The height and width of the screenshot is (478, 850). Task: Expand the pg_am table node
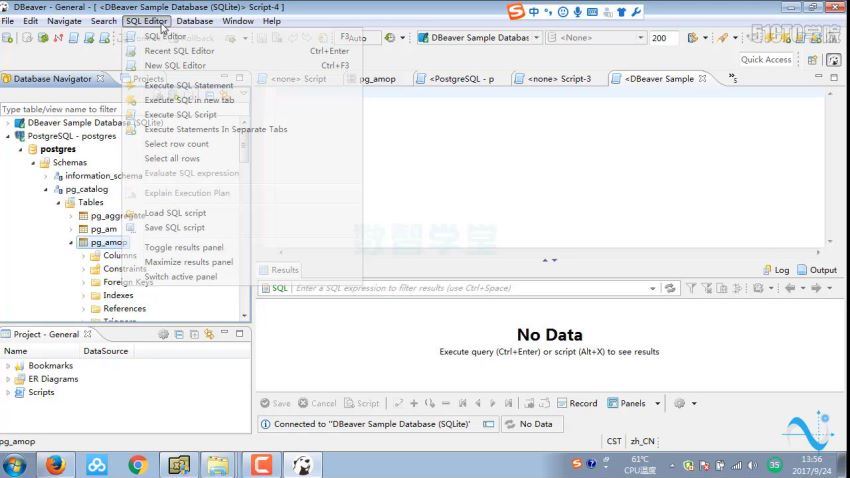pyautogui.click(x=71, y=229)
